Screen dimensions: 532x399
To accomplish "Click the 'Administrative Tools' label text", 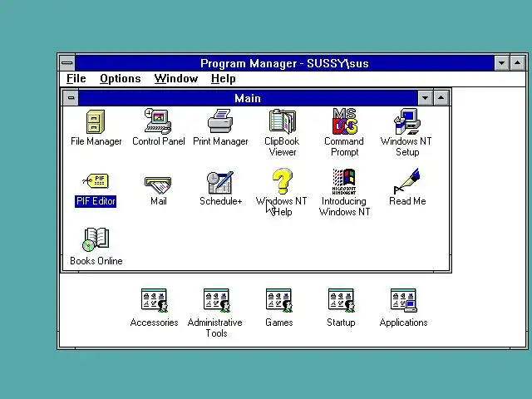I will pos(215,328).
